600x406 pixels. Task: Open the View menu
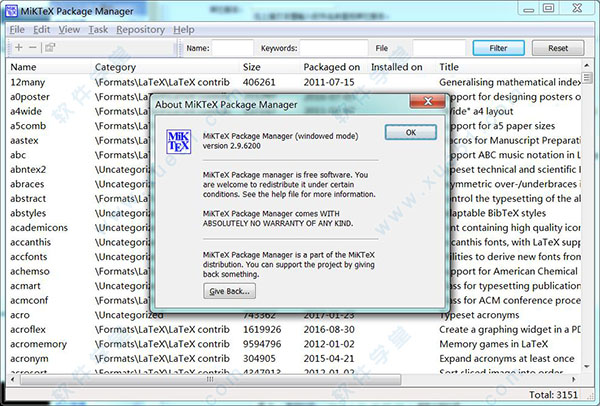click(69, 30)
